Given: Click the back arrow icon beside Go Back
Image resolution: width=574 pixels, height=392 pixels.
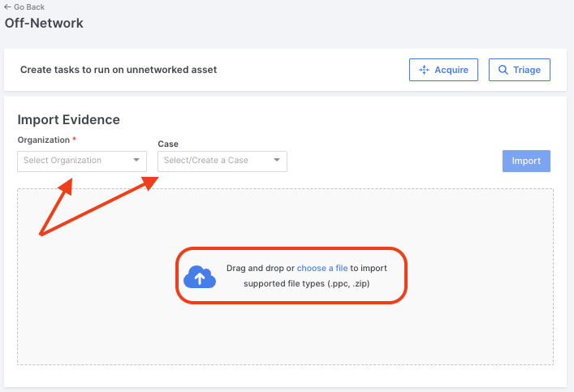Looking at the screenshot, I should tap(7, 7).
